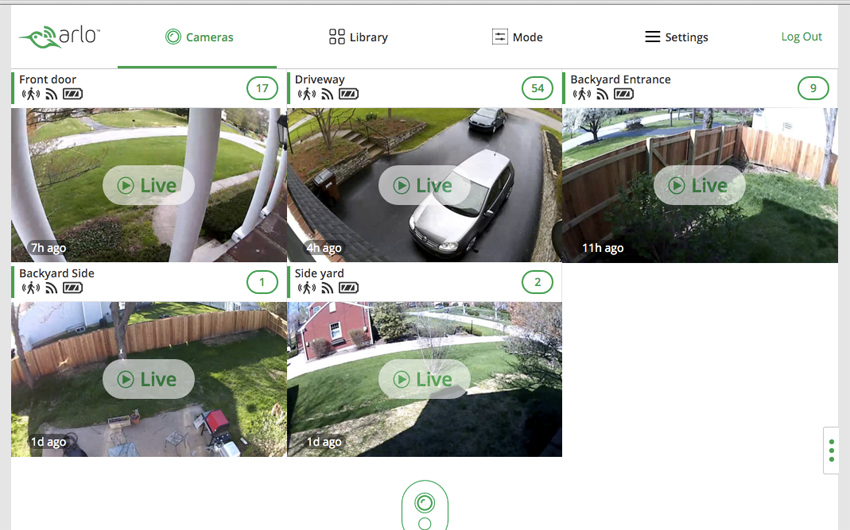The width and height of the screenshot is (850, 530).
Task: Open the Library tab
Action: (x=358, y=37)
